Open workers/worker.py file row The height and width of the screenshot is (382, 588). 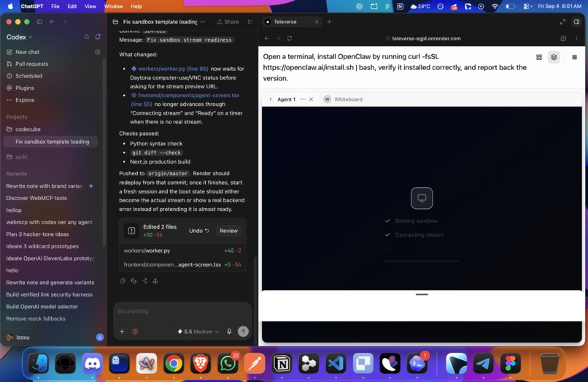click(x=182, y=251)
